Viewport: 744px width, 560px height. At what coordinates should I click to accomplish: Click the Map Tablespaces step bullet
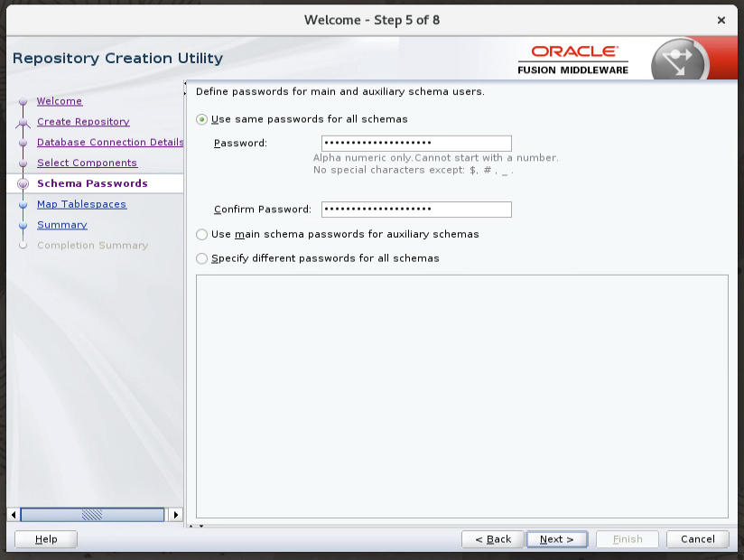(x=23, y=204)
